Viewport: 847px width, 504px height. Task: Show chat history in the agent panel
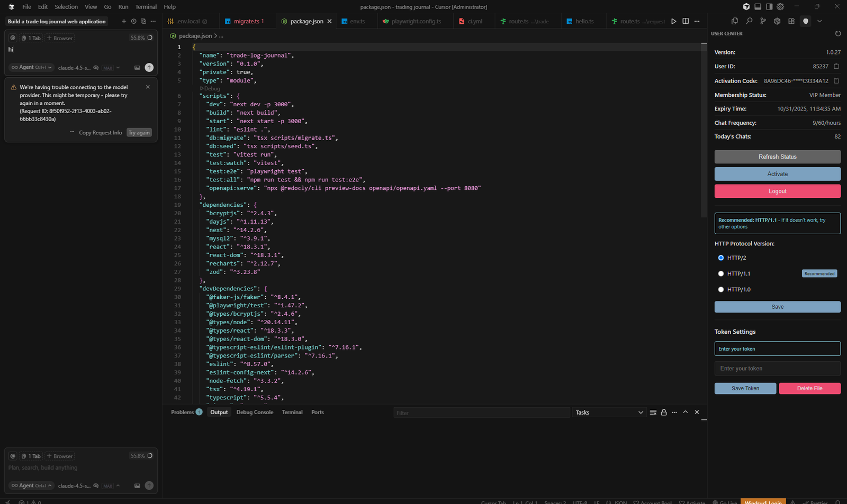coord(133,21)
